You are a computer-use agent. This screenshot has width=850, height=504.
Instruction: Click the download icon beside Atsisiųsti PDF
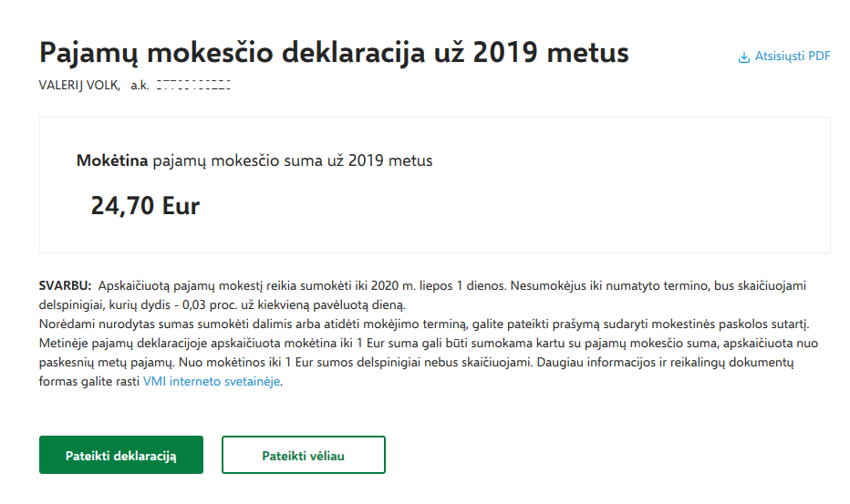click(744, 57)
